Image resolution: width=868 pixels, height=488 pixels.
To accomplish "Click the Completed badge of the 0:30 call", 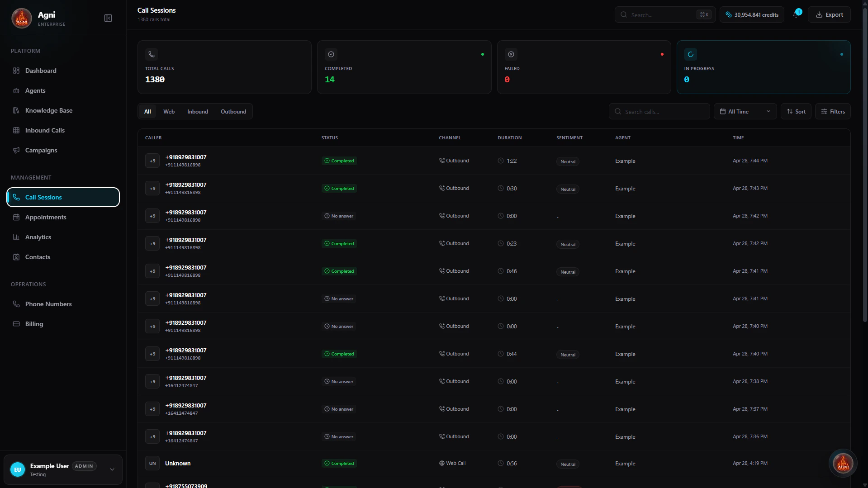I will click(x=339, y=188).
